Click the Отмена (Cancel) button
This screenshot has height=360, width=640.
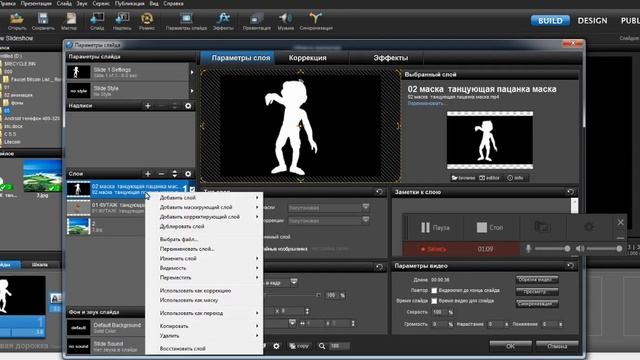click(557, 346)
